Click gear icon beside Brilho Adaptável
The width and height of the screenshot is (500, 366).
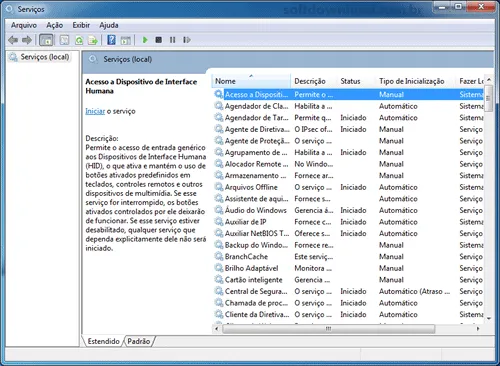[219, 268]
